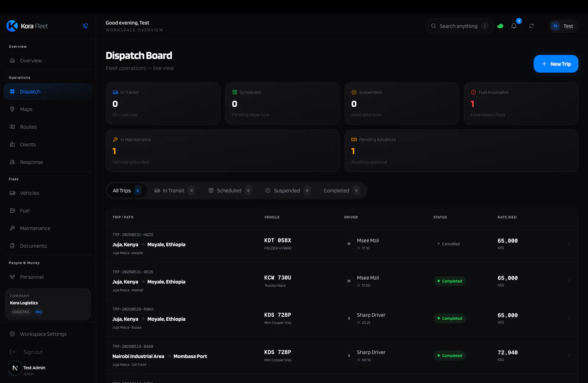Screen dimensions: 588x383
Task: Click vehicle KCW 730U
Action: tap(278, 278)
